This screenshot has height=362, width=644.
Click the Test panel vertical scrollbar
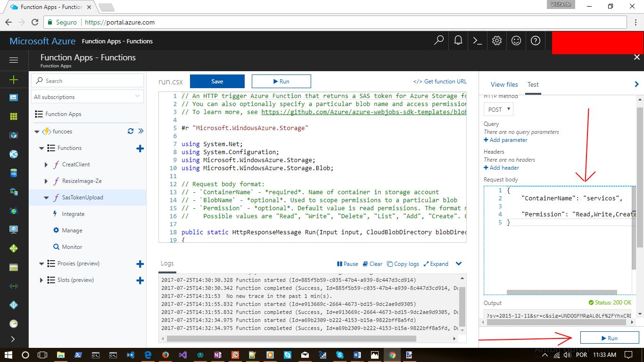pos(640,177)
